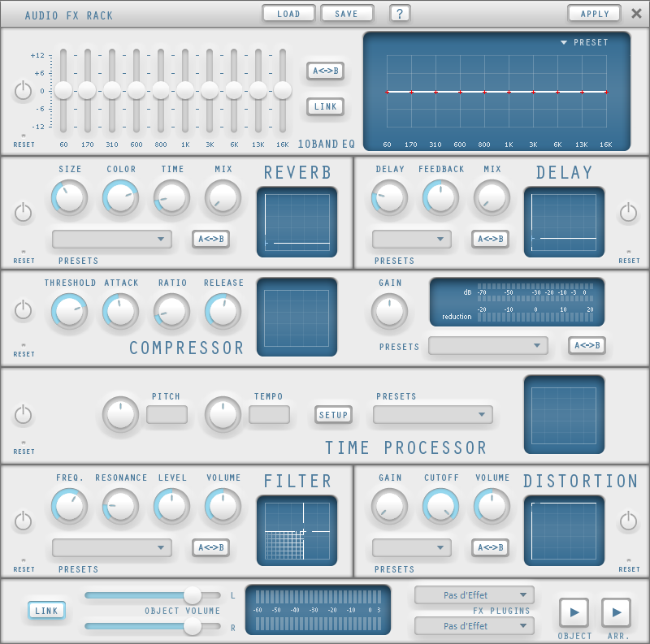
Task: Power on the Delay module
Action: [x=629, y=213]
